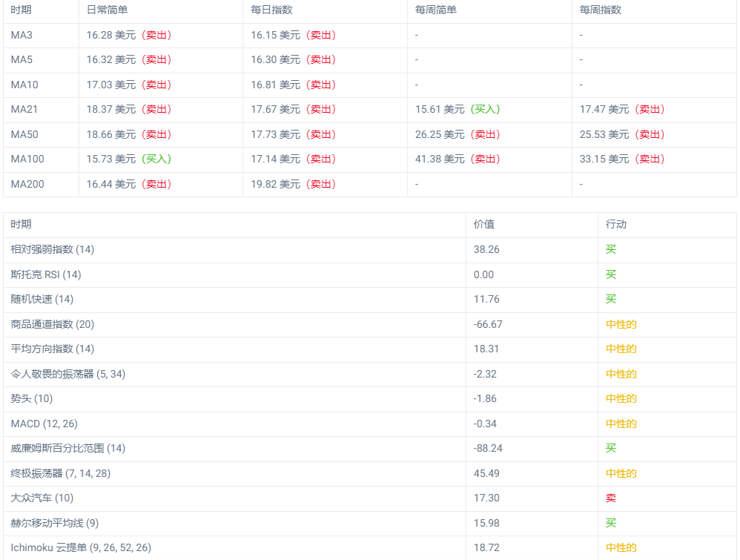Select the 商品通道指数 (20) row
Image resolution: width=740 pixels, height=560 pixels.
tap(369, 324)
